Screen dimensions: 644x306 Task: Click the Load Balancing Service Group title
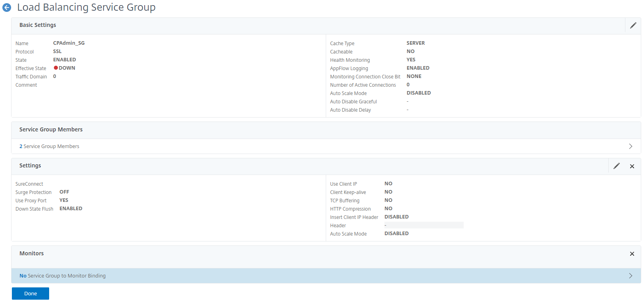86,8
